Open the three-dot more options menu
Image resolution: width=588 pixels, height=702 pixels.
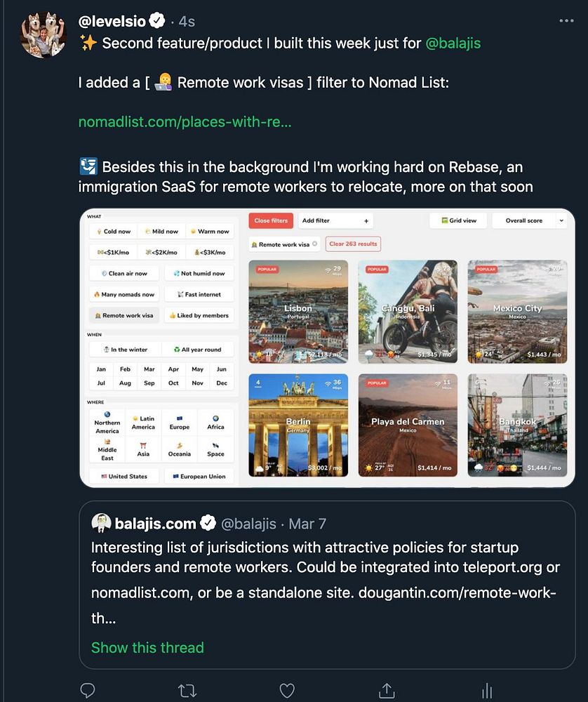(566, 20)
